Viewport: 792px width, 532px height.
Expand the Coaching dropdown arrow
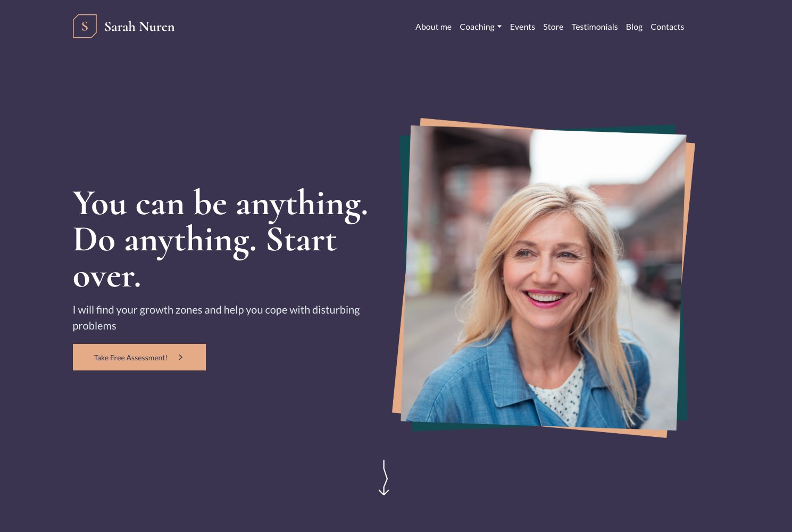499,27
